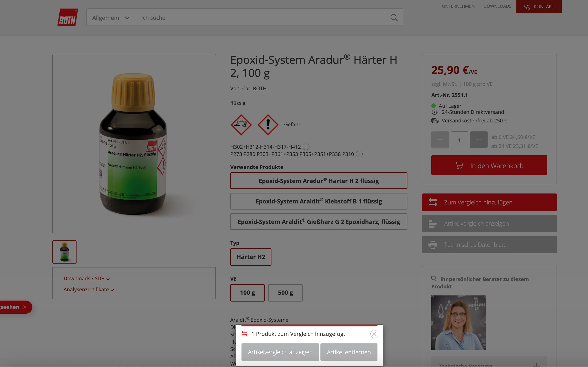Click sidebar 'Artikelvergleich anzeigen' button
The height and width of the screenshot is (367, 588).
(489, 223)
